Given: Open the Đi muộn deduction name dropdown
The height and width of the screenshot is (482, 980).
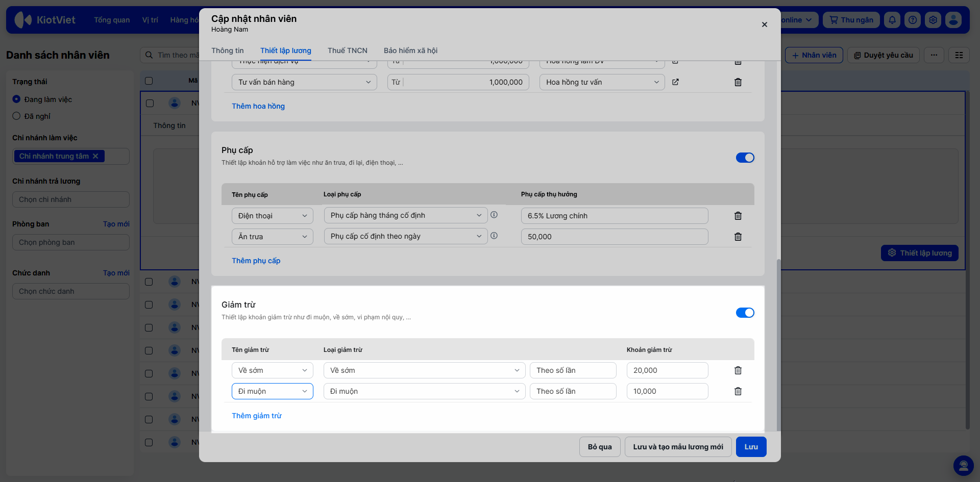Looking at the screenshot, I should point(273,391).
